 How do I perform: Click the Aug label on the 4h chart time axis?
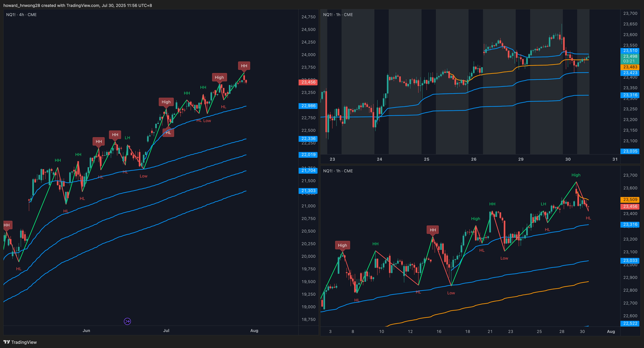(254, 331)
